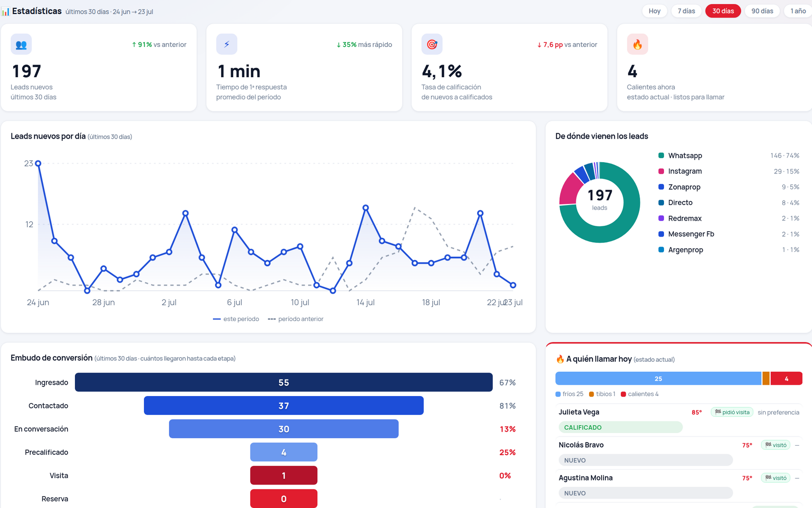Viewport: 812px width, 508px height.
Task: Click the Precalificado funnel bar showing 4
Action: point(284,452)
